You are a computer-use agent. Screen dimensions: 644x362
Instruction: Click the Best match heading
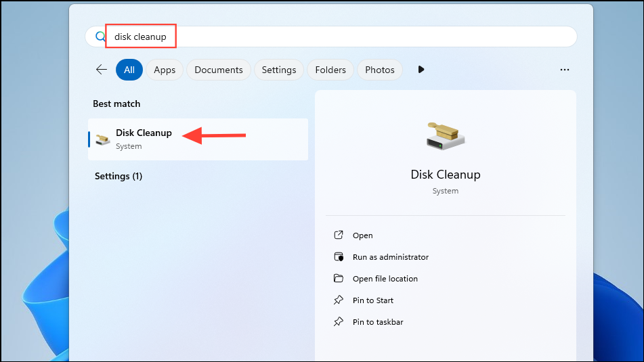click(116, 104)
